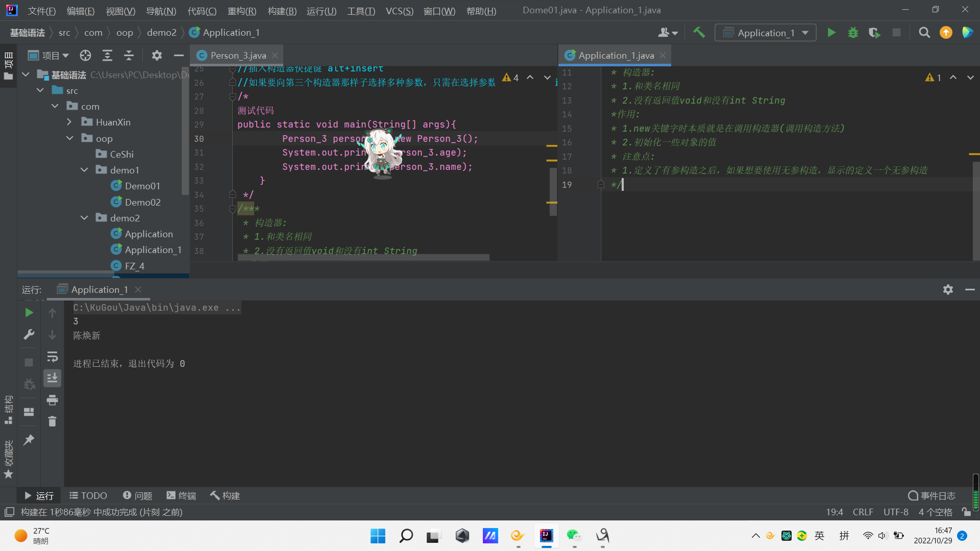Click the locate file crosshair icon
This screenshot has width=980, height=551.
85,56
